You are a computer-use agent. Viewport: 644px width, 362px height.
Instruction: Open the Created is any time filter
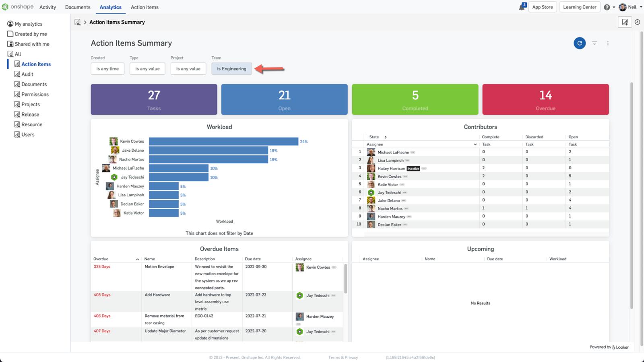pos(107,69)
